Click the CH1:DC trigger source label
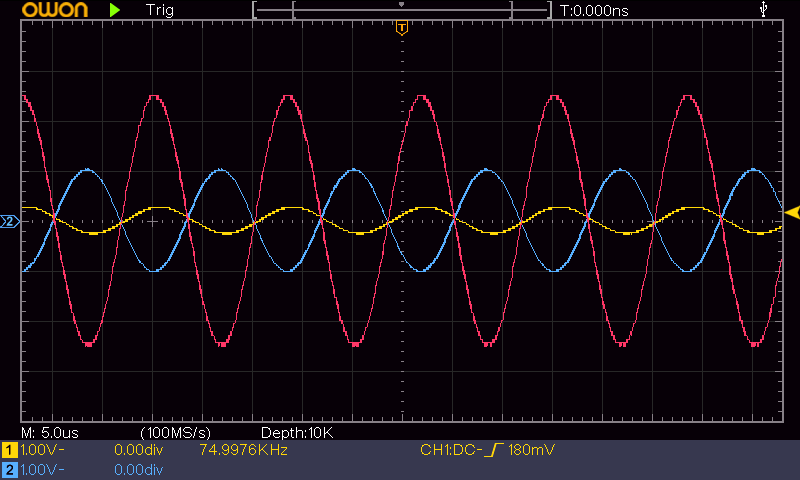Screen dimensions: 800x480 (x=449, y=451)
